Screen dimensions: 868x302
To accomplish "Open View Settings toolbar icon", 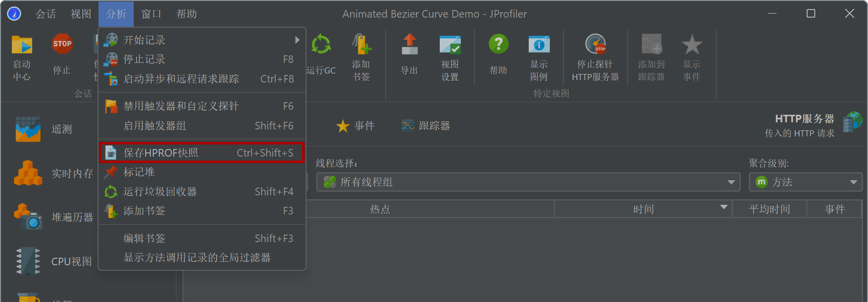I will point(450,45).
